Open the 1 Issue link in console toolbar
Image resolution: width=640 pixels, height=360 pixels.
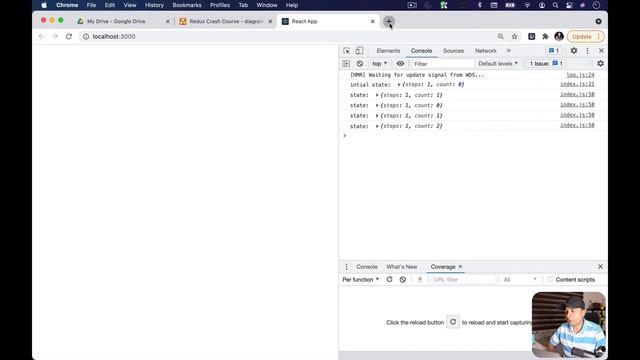pyautogui.click(x=546, y=64)
